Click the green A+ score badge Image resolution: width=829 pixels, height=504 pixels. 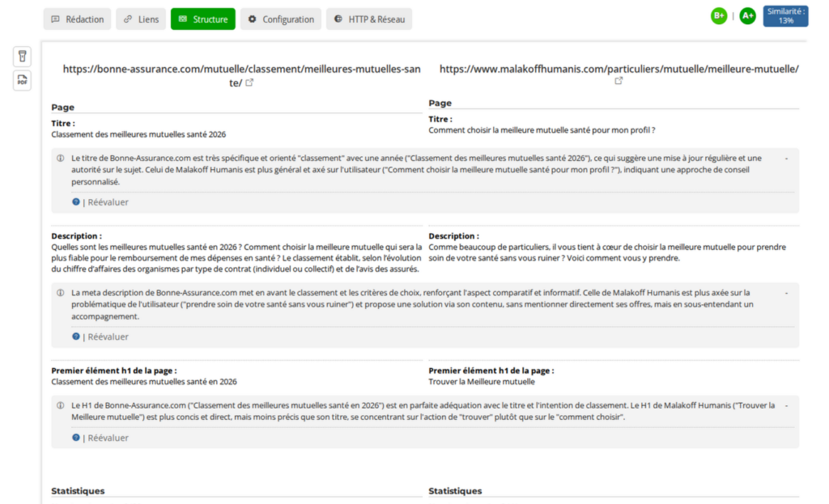[747, 15]
